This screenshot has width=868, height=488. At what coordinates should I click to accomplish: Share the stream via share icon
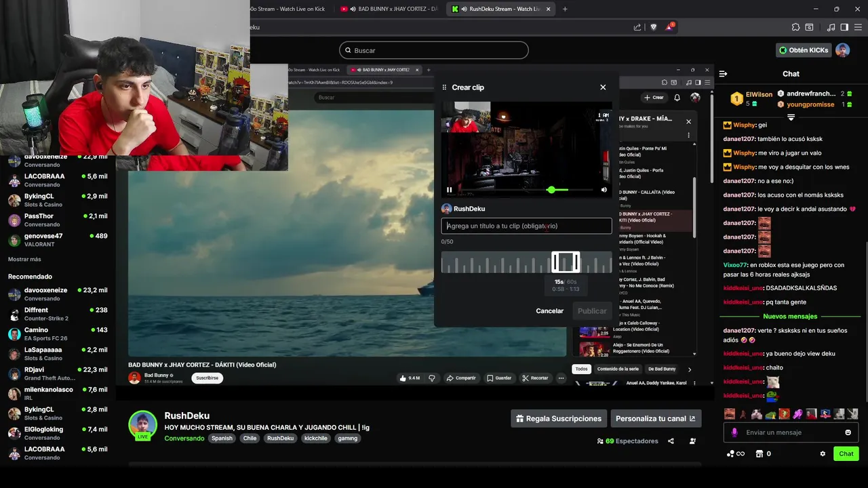(671, 441)
